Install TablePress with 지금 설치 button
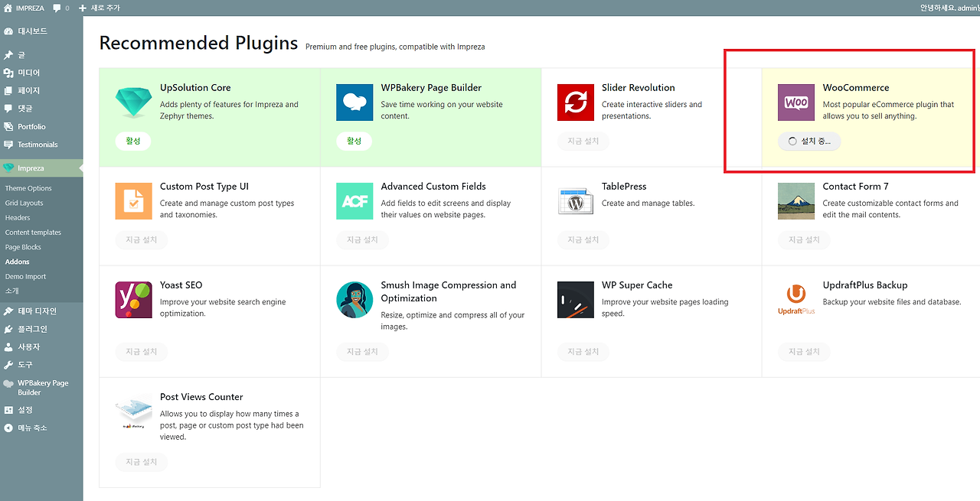The image size is (980, 501). click(583, 239)
